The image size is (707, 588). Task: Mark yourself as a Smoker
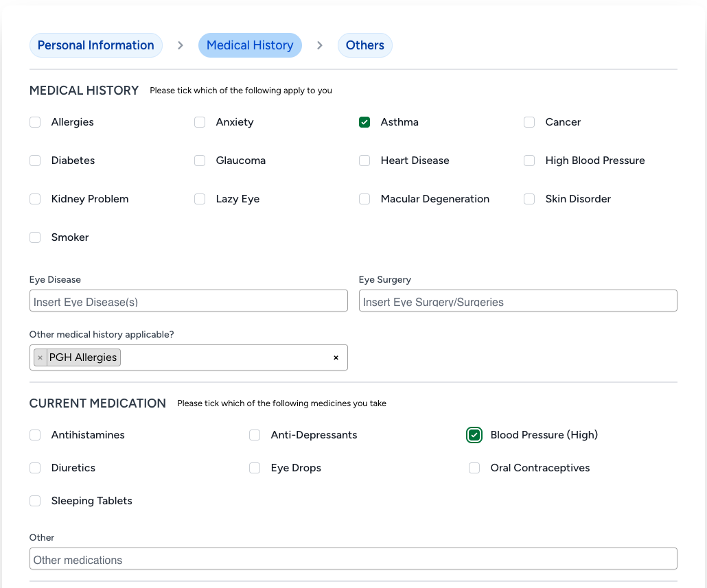pyautogui.click(x=35, y=237)
